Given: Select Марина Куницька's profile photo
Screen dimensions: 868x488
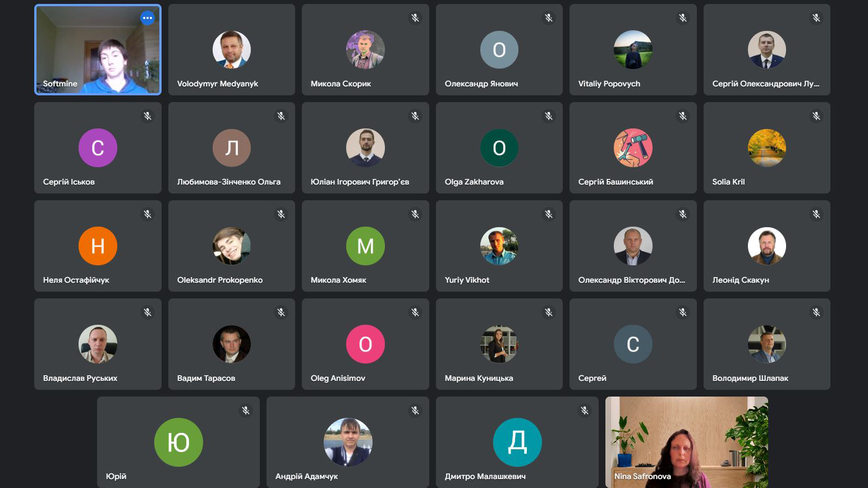Looking at the screenshot, I should (499, 344).
